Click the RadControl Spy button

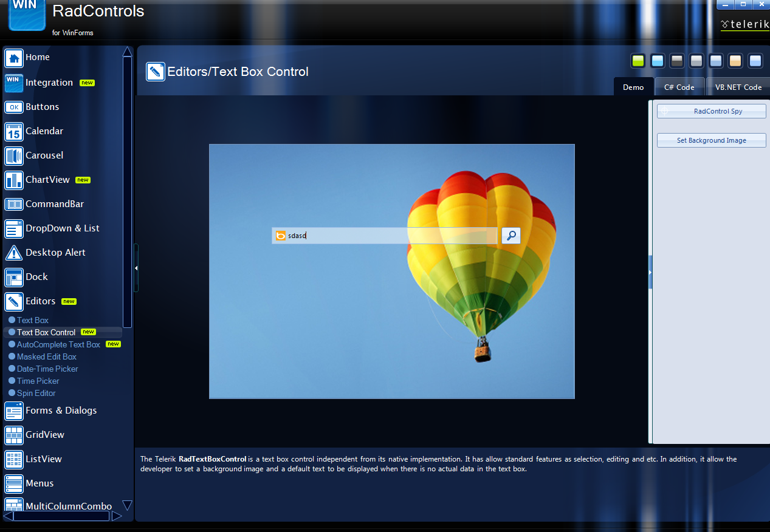pos(712,111)
